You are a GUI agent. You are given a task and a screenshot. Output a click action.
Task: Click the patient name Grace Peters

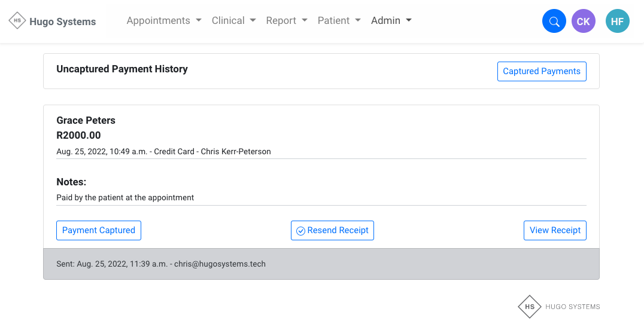pyautogui.click(x=86, y=120)
